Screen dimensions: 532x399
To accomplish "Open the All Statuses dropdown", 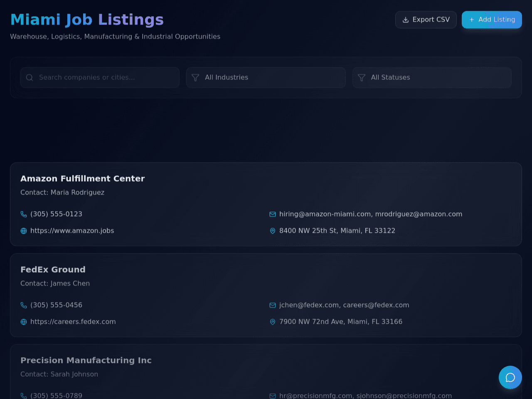I will click(432, 77).
